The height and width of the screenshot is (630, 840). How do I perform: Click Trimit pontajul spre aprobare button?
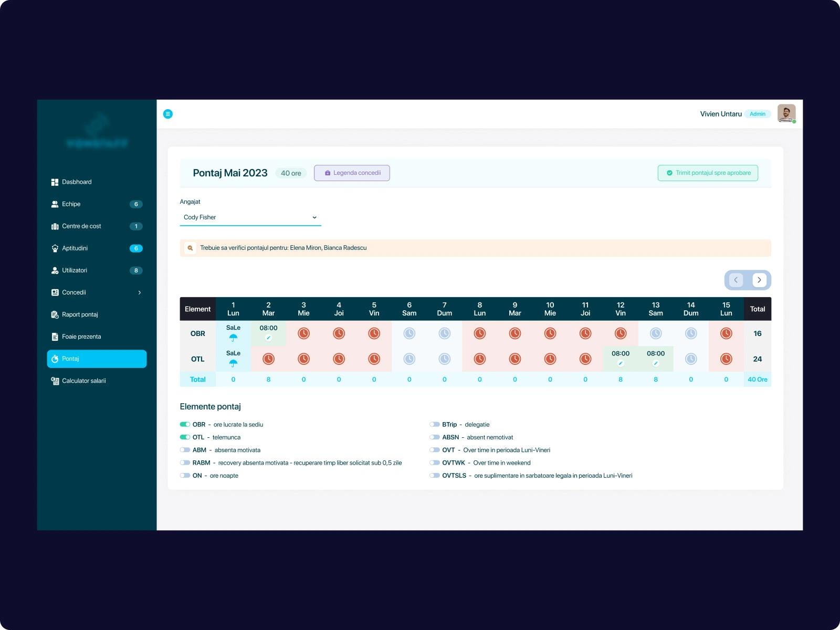(x=708, y=173)
